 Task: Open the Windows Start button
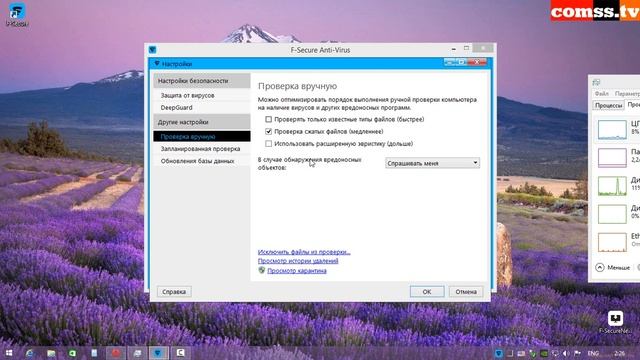[x=8, y=353]
